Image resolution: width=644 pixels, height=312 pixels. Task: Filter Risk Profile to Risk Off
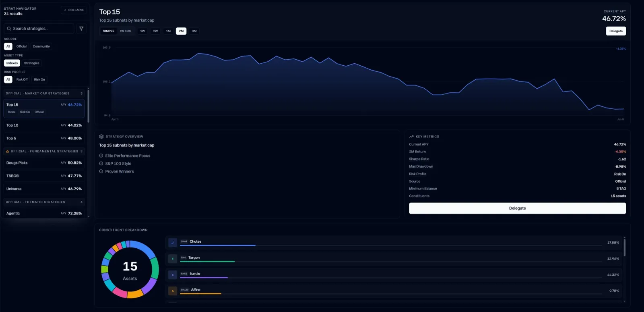point(22,79)
